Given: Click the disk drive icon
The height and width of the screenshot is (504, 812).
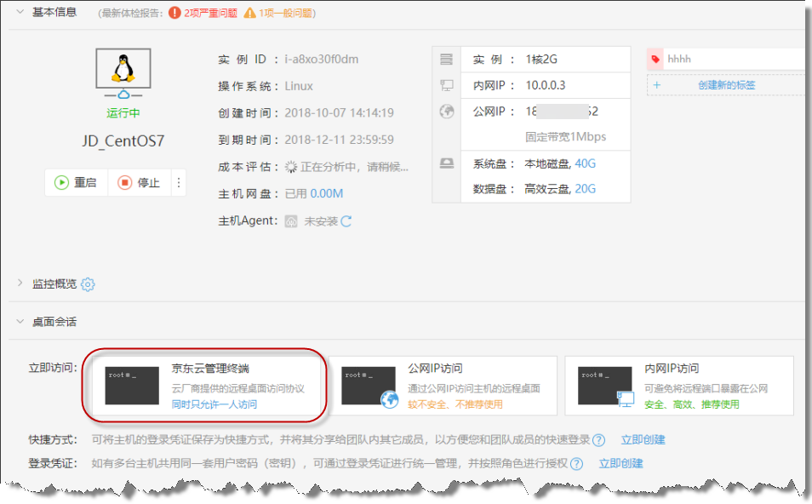Looking at the screenshot, I should coord(446,163).
